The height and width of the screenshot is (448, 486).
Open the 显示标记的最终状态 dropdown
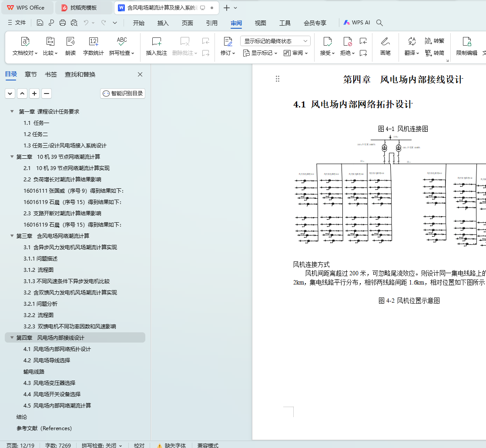pos(275,41)
